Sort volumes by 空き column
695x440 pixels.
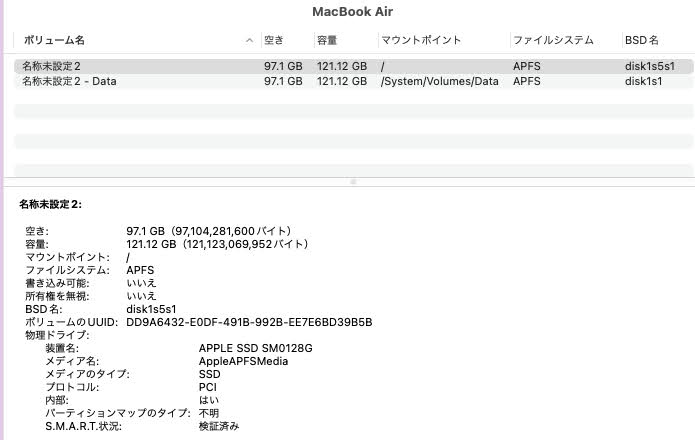coord(274,40)
